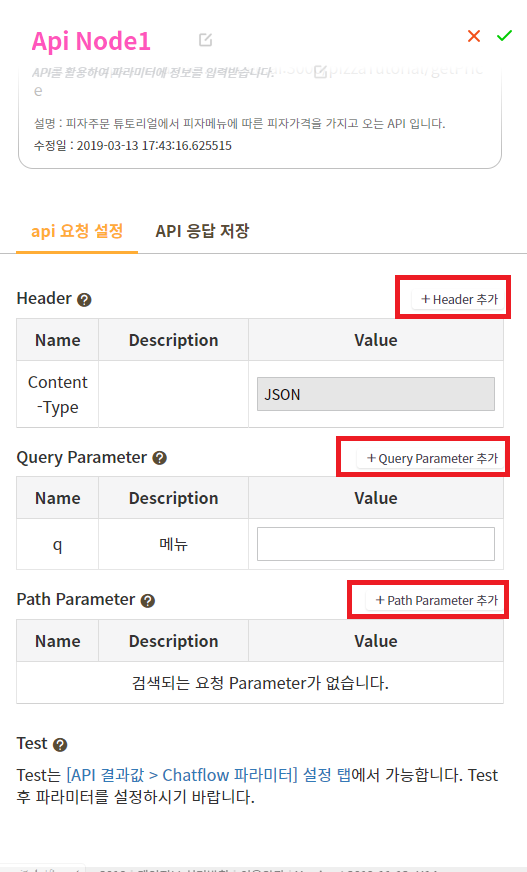Select the q parameter name cell

57,544
